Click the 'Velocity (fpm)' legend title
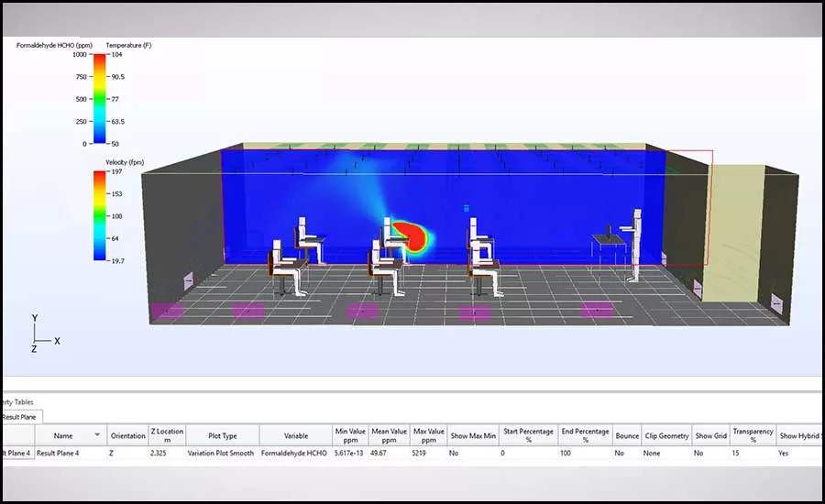 [125, 162]
